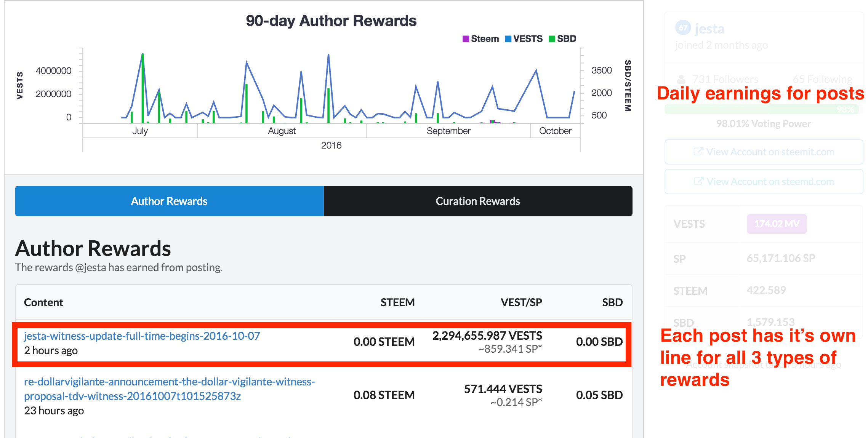Switch to the Curation Rewards tab
Image resolution: width=868 pixels, height=438 pixels.
click(478, 201)
